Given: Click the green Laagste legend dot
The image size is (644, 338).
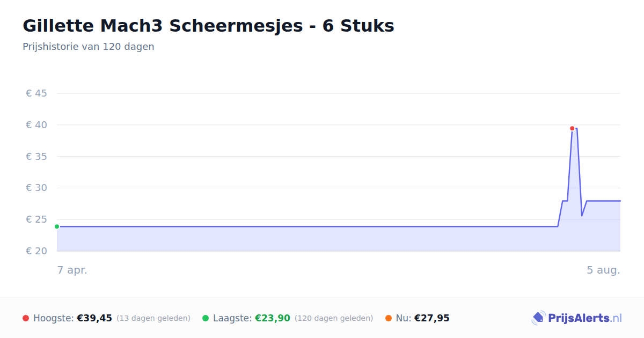Looking at the screenshot, I should click(x=206, y=318).
